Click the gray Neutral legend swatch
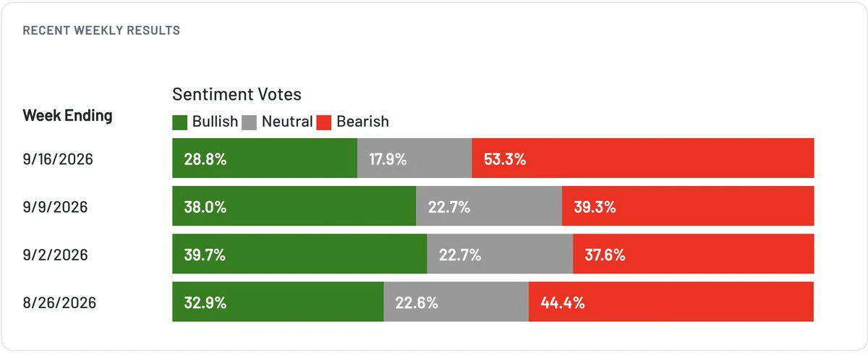 [x=250, y=122]
